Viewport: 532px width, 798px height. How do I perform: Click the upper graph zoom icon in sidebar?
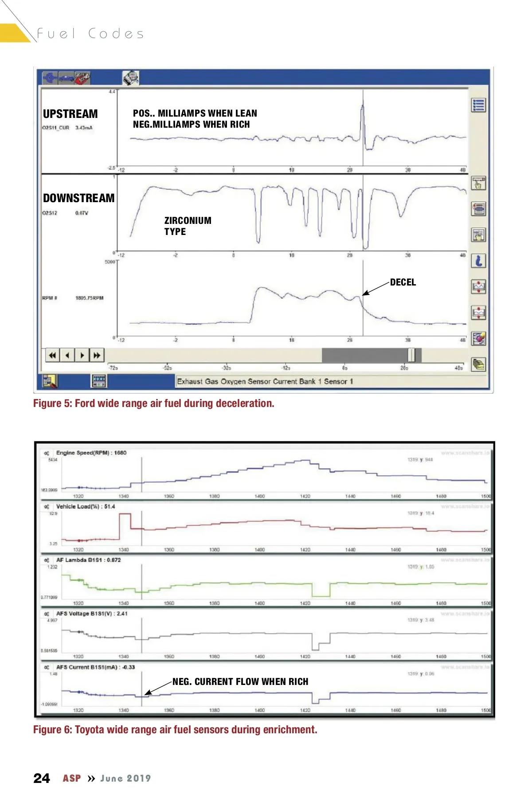[478, 287]
